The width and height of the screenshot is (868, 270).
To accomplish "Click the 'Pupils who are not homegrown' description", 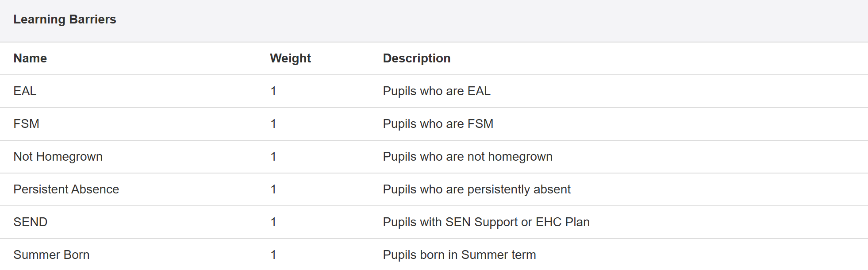I will pos(467,157).
